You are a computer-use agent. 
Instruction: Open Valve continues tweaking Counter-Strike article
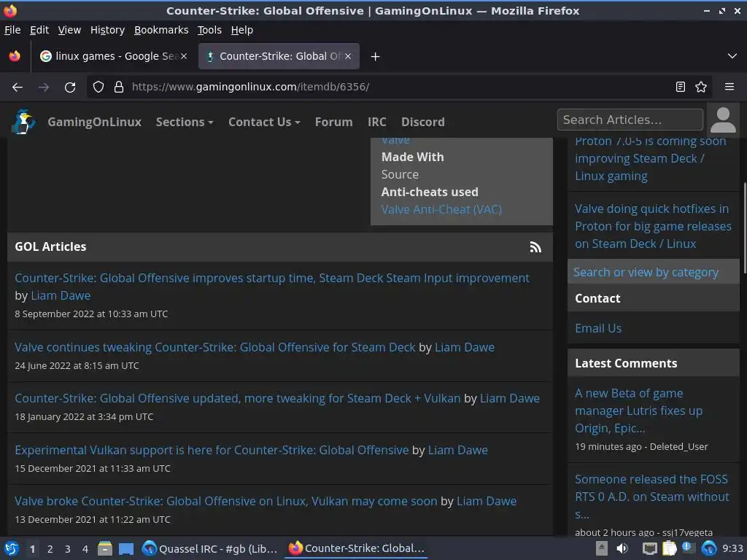pyautogui.click(x=215, y=347)
